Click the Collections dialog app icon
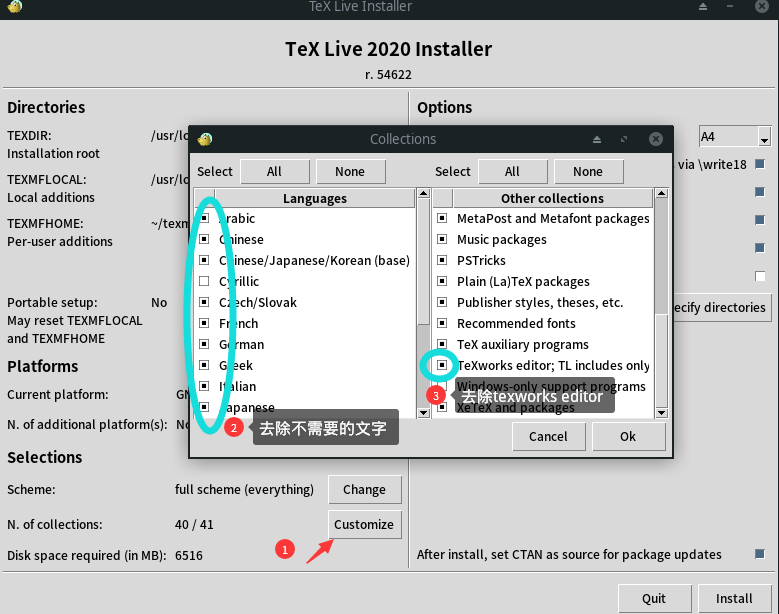The width and height of the screenshot is (779, 614). click(205, 139)
